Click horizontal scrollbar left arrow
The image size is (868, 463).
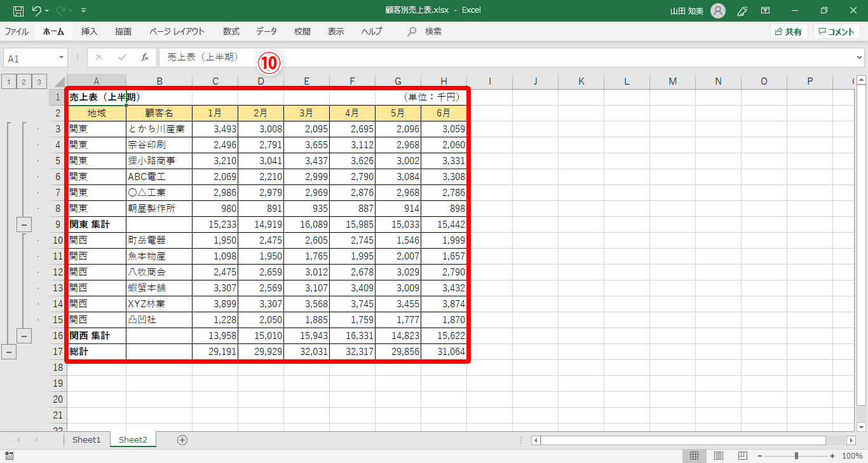(536, 440)
